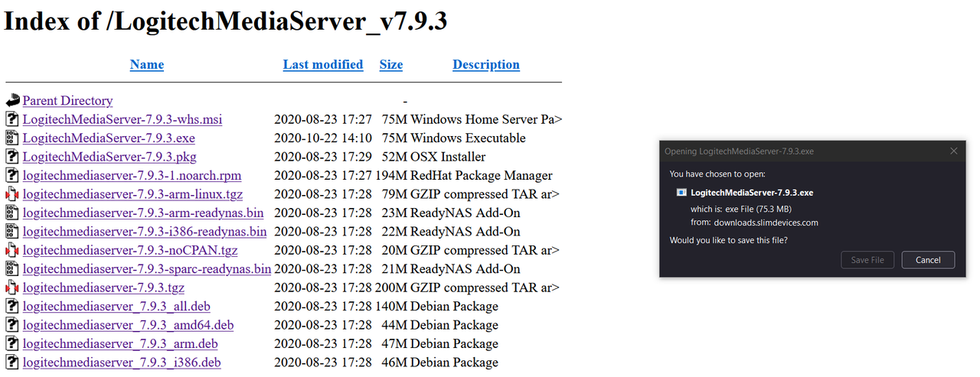980x377 pixels.
Task: Download logitechmediaserver_7.9.3_i386.deb
Action: [122, 362]
